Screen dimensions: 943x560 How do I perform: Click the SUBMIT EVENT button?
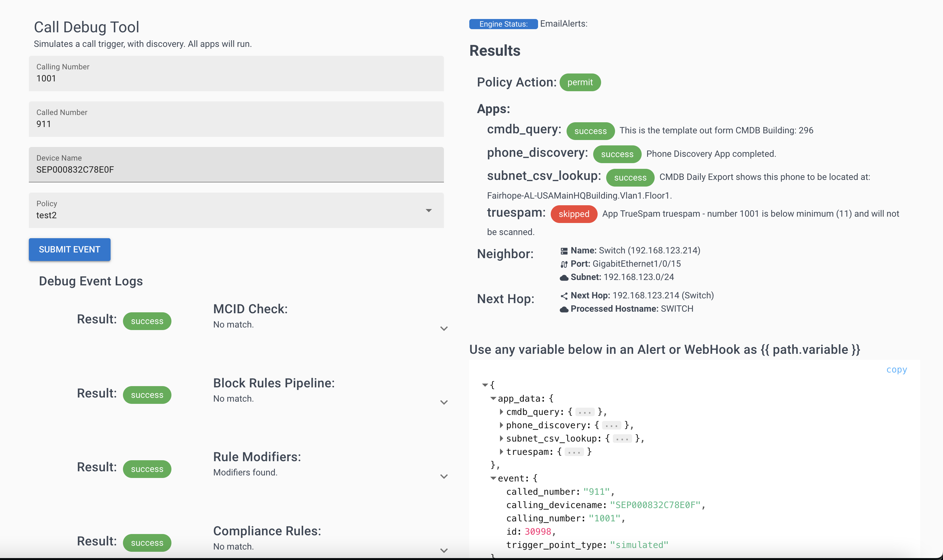point(69,249)
